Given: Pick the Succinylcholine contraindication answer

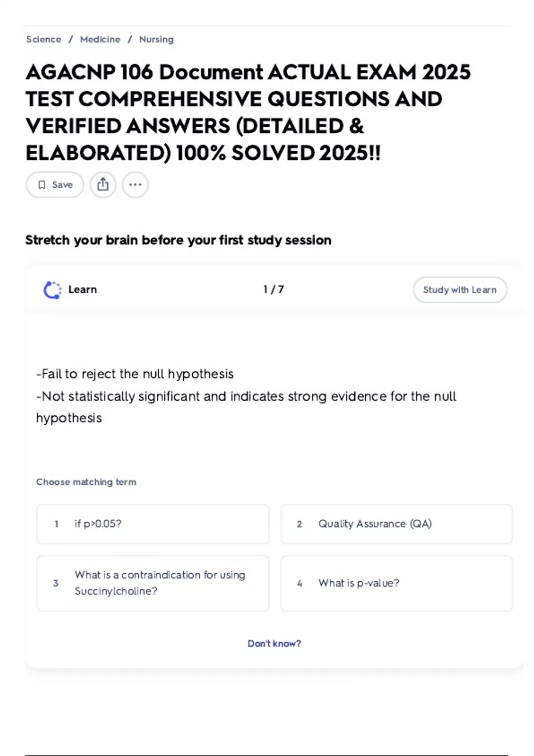Looking at the screenshot, I should point(153,583).
